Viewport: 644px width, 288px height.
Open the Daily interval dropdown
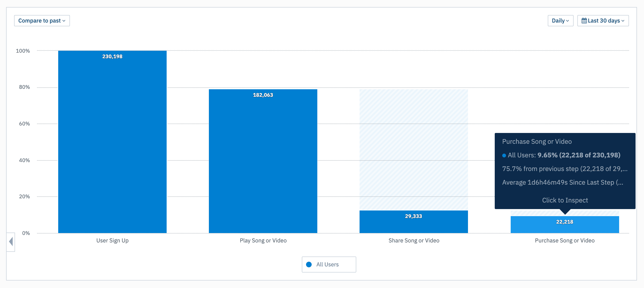click(560, 21)
